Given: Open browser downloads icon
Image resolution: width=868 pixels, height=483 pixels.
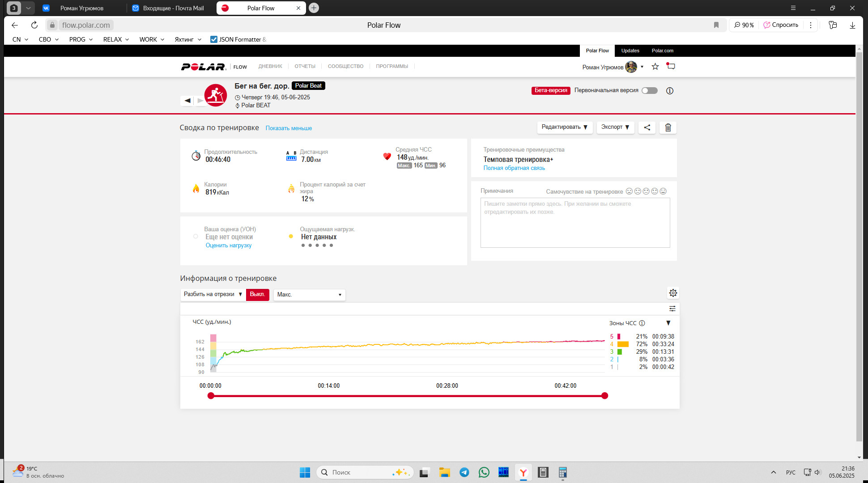Looking at the screenshot, I should [x=852, y=25].
